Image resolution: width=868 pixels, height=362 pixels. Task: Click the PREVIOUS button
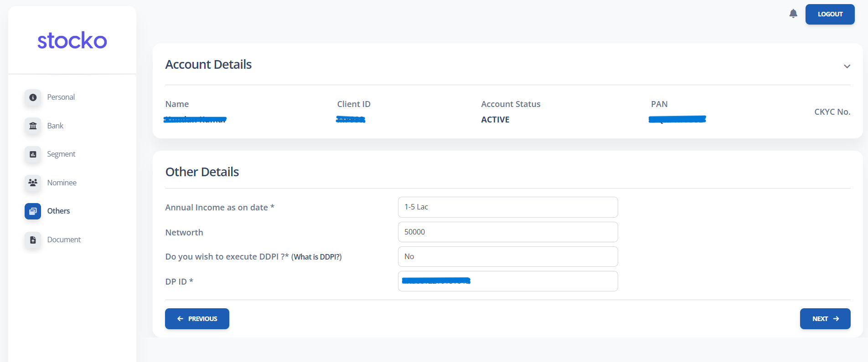(x=197, y=319)
